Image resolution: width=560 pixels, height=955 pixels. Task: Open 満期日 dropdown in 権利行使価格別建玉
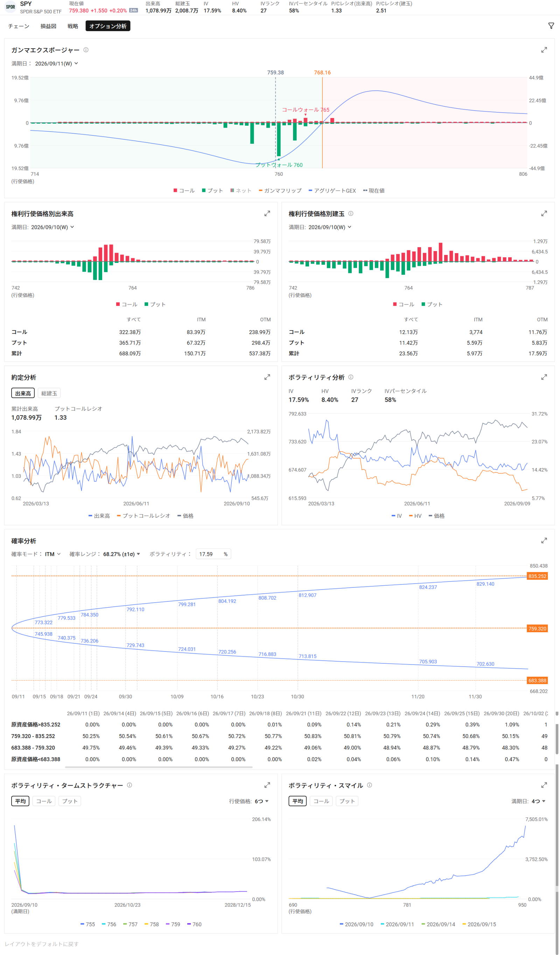[330, 228]
